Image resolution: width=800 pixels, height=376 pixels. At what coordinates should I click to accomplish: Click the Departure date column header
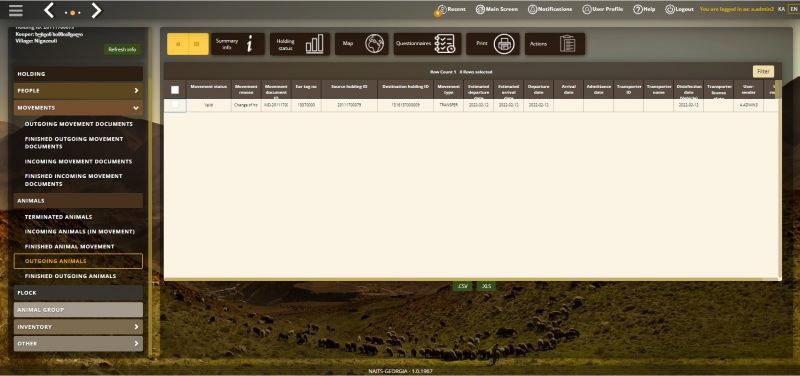pyautogui.click(x=538, y=89)
